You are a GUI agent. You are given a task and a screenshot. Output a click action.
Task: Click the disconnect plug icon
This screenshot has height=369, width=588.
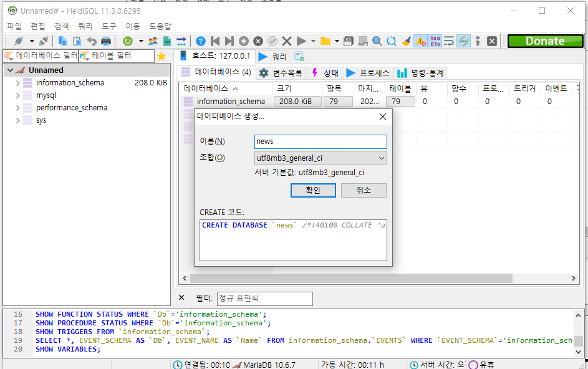[x=44, y=41]
